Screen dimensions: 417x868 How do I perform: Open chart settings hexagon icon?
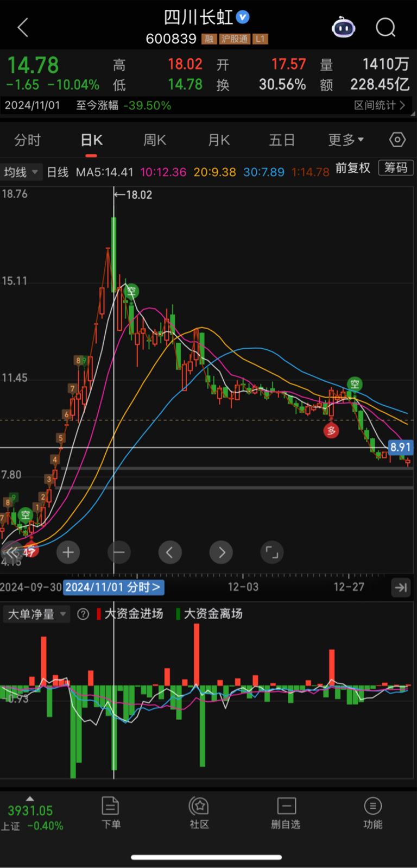coord(397,140)
